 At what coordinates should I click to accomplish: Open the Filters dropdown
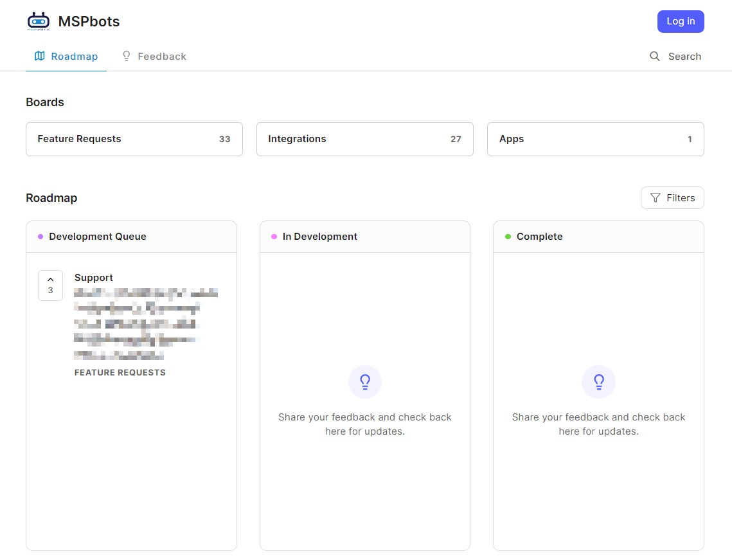[672, 198]
